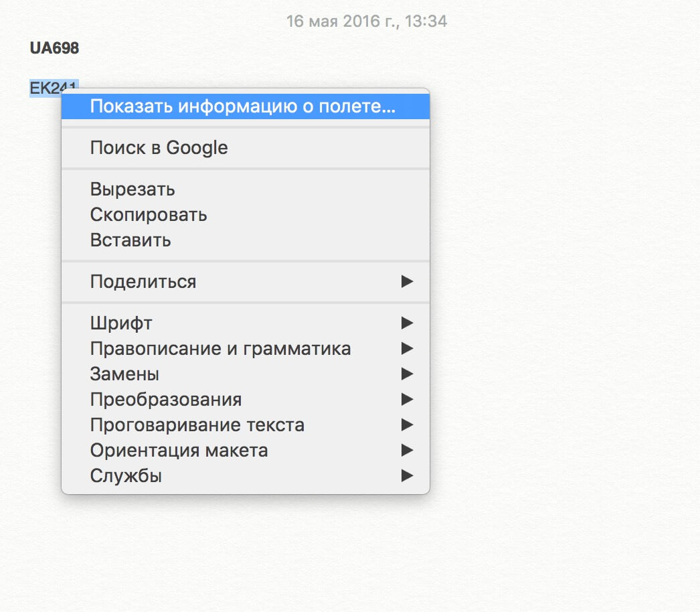Screen dimensions: 700x612
Task: Select 'Правописание и грамматика' menu entry
Action: [220, 349]
